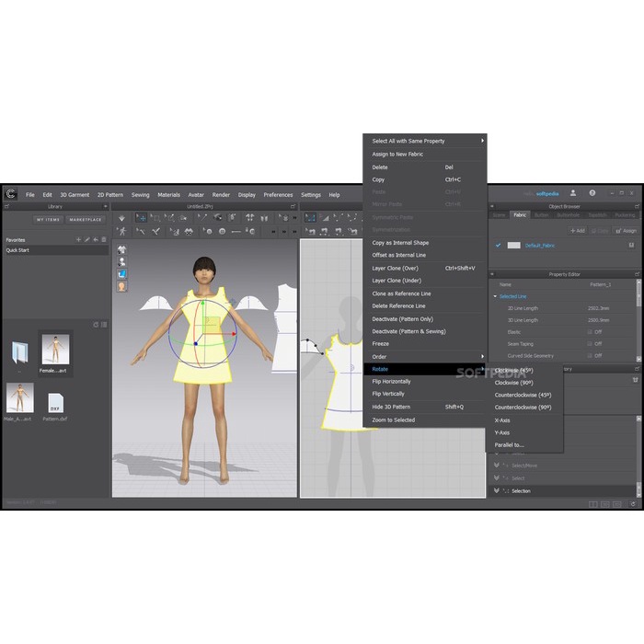Click the add plus icon in Favorites
Screen dimensions: 644x644
79,239
